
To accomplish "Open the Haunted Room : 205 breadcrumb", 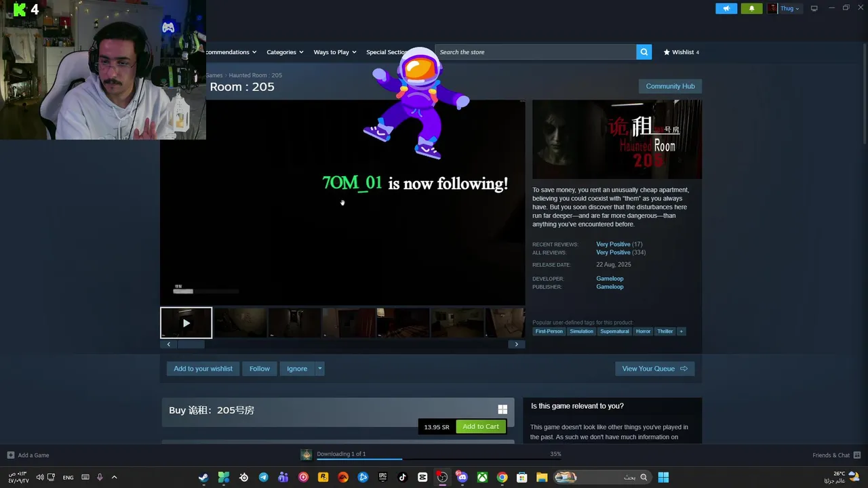I will [255, 75].
